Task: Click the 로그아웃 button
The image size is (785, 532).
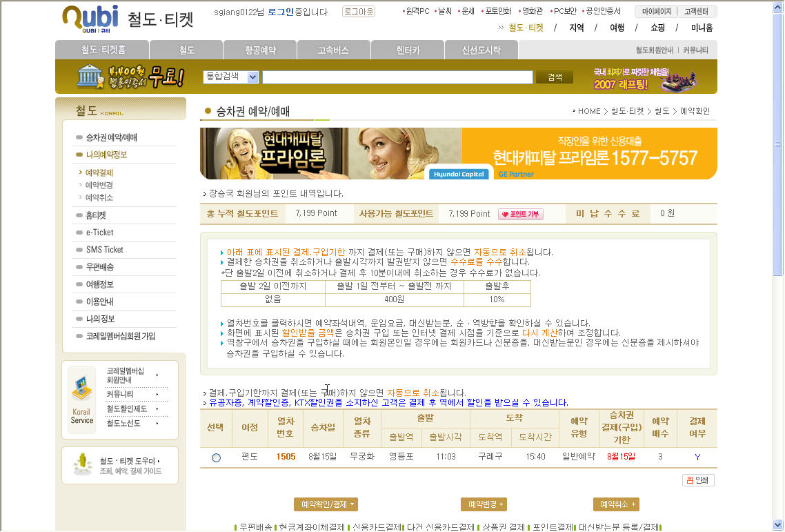Action: 359,12
